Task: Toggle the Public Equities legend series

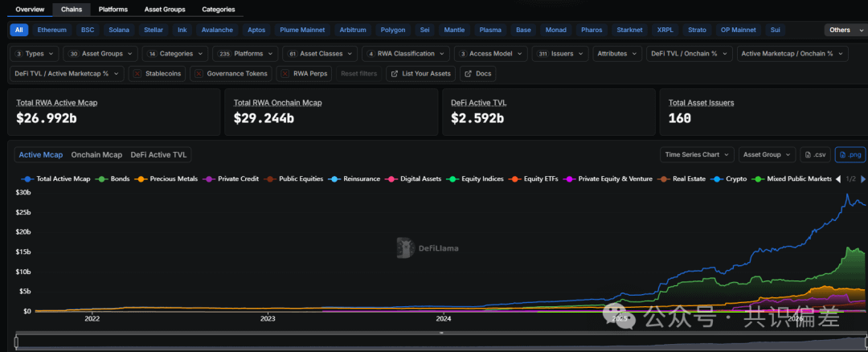Action: [x=293, y=179]
